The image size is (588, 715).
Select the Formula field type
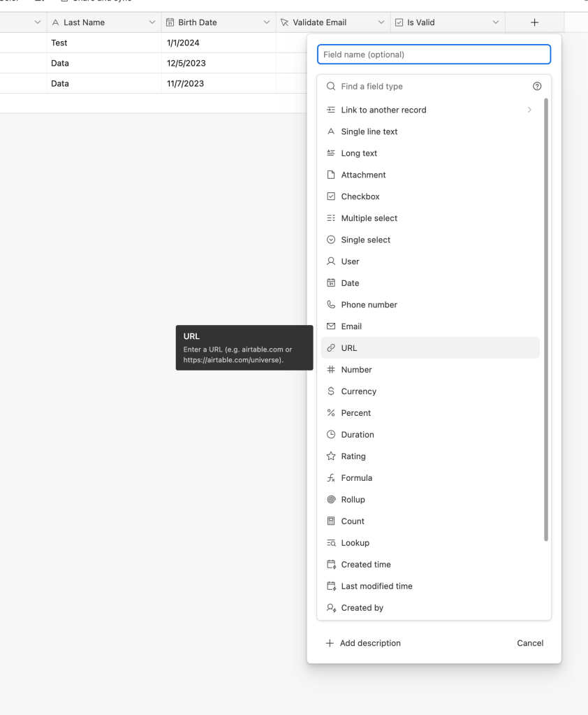[x=356, y=477]
